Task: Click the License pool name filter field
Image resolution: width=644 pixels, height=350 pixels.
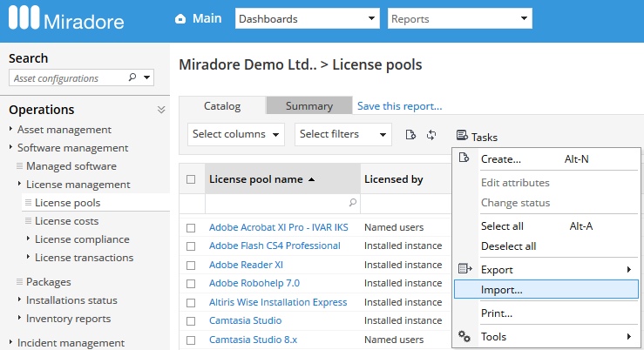Action: click(282, 203)
